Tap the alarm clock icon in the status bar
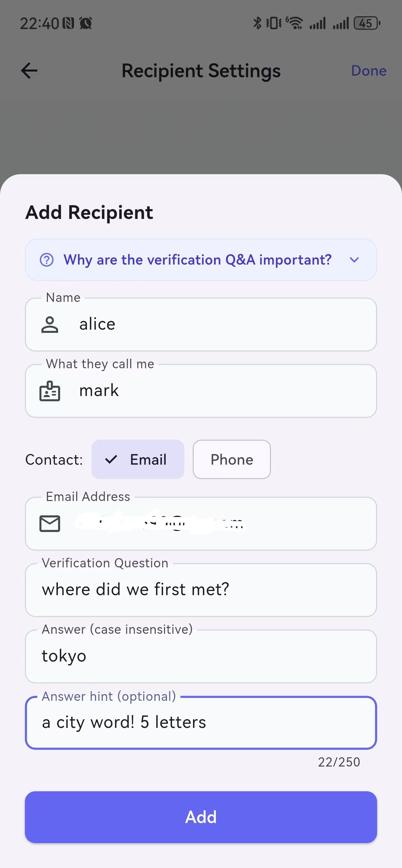This screenshot has height=868, width=402. coord(86,23)
